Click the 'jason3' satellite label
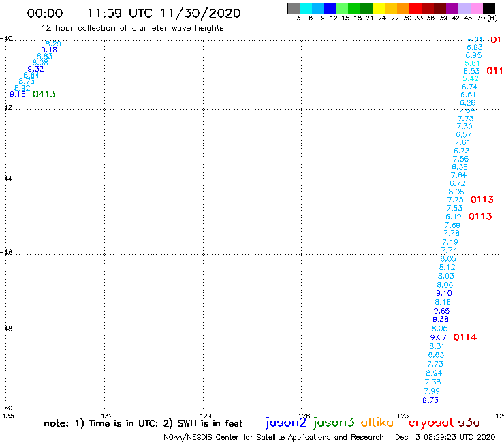This screenshot has height=443, width=504. (334, 423)
